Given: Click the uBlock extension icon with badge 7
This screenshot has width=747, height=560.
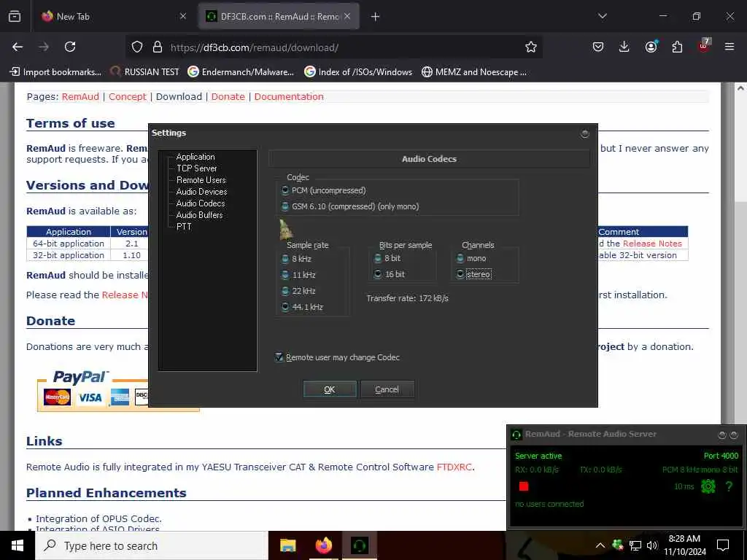Looking at the screenshot, I should click(704, 46).
